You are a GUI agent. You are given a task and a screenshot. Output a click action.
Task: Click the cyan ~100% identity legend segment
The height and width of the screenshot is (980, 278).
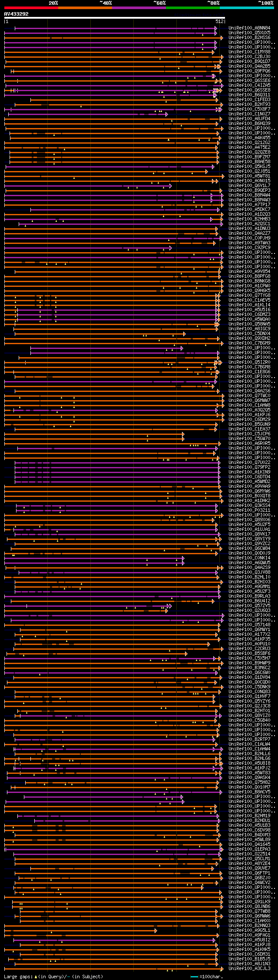click(246, 8)
